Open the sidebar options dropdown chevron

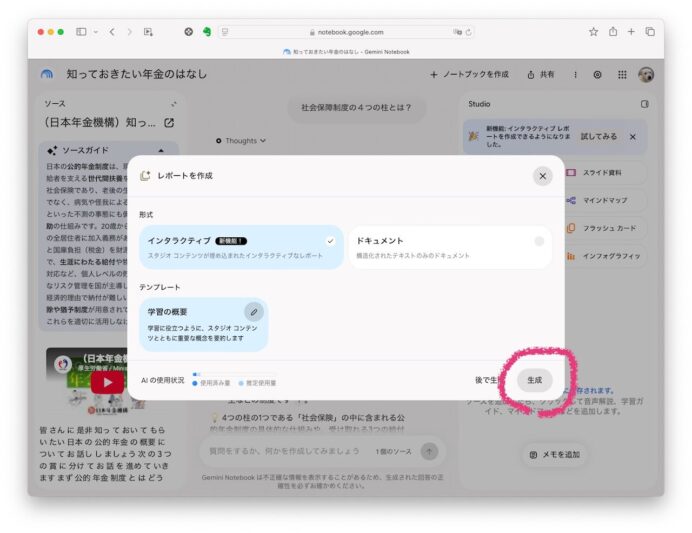click(95, 32)
